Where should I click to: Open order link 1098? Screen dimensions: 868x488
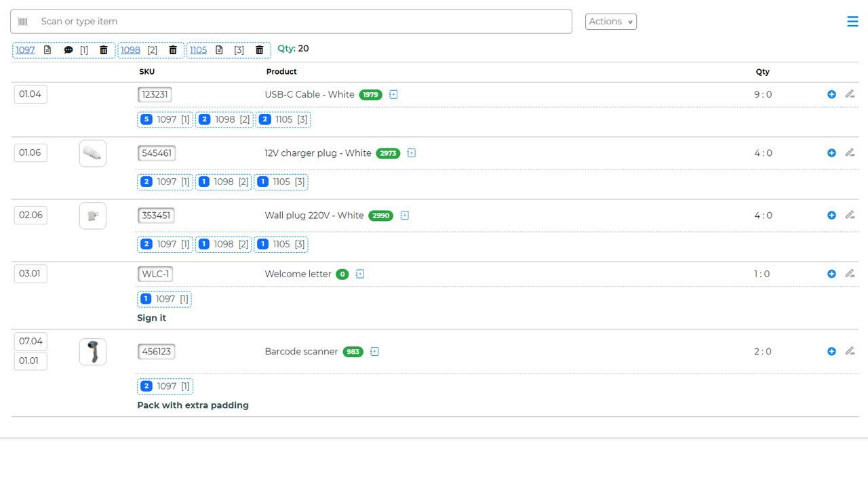131,50
